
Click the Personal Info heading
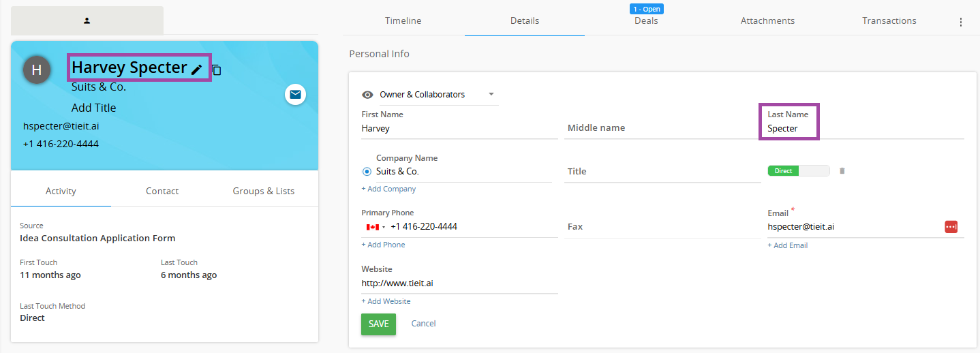click(x=379, y=54)
